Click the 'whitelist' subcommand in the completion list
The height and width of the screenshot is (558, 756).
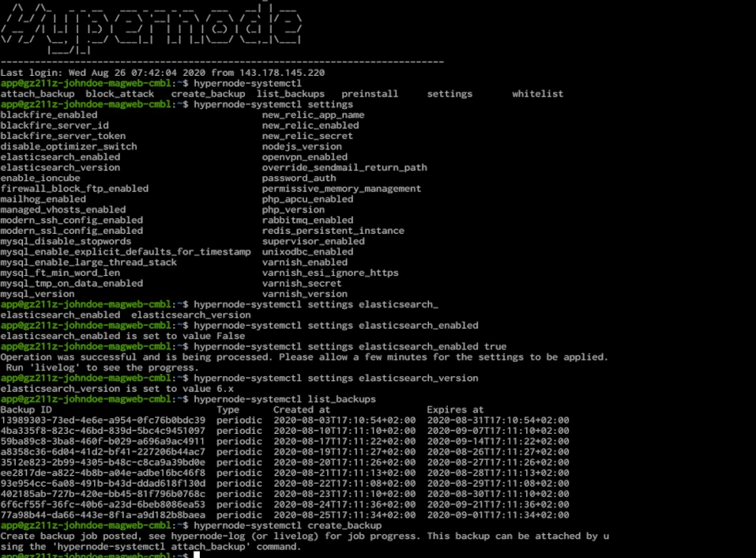(537, 94)
